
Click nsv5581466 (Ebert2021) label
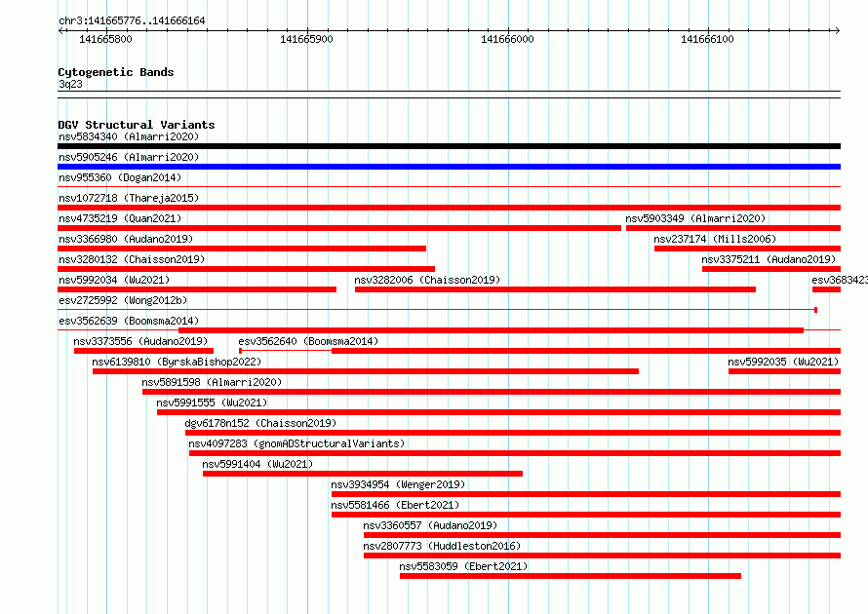click(x=395, y=505)
